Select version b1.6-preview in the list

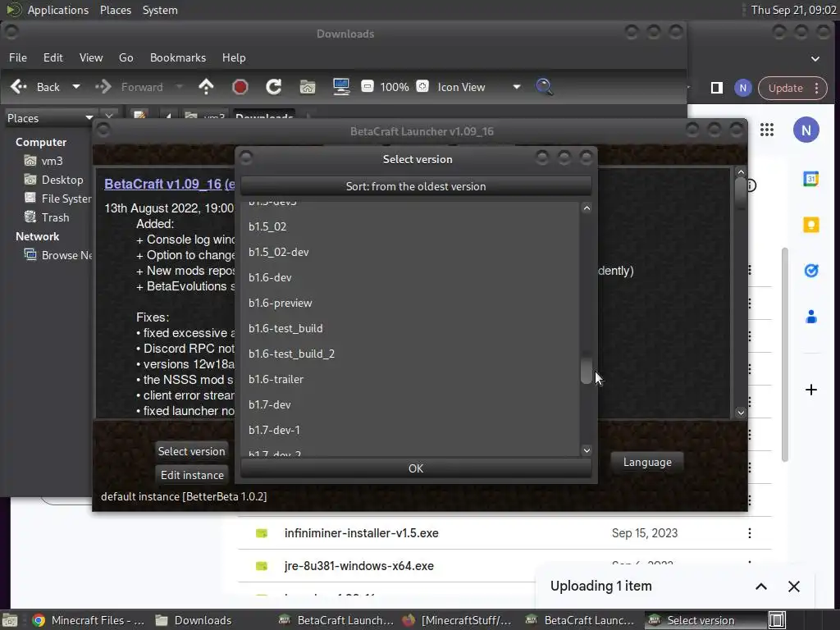point(410,304)
